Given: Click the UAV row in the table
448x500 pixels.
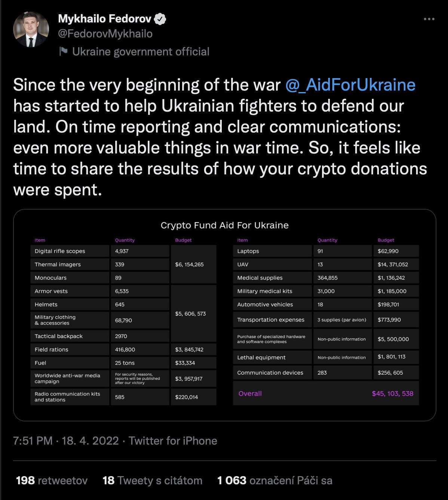Looking at the screenshot, I should point(272,264).
